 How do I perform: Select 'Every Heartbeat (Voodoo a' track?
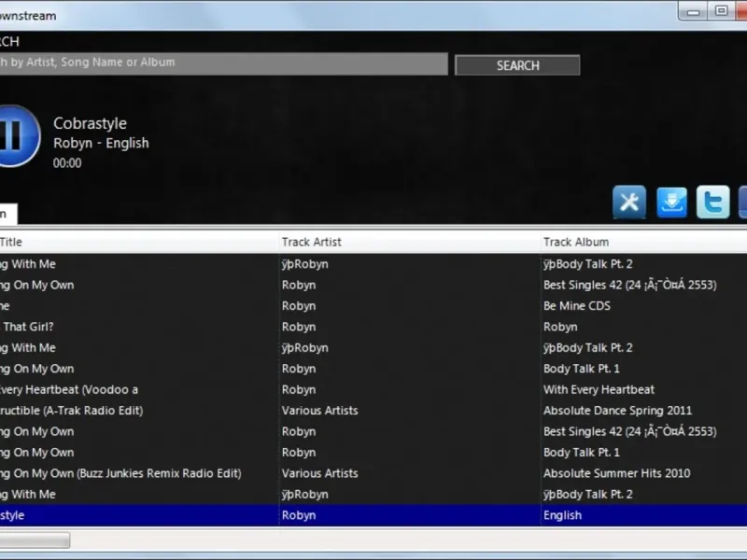pos(69,389)
